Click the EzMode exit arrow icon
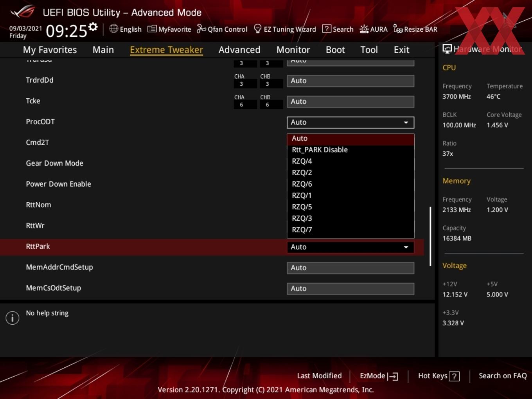Viewport: 532px width, 399px height. pos(393,376)
